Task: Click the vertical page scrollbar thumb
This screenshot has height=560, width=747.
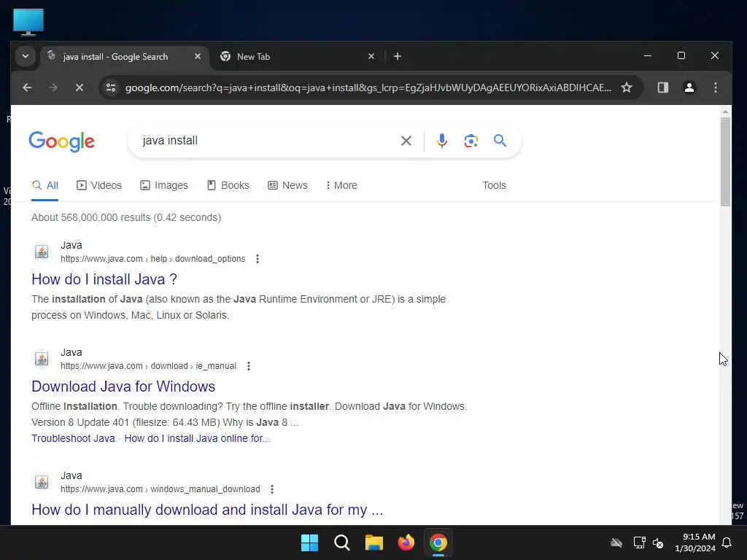Action: click(724, 162)
